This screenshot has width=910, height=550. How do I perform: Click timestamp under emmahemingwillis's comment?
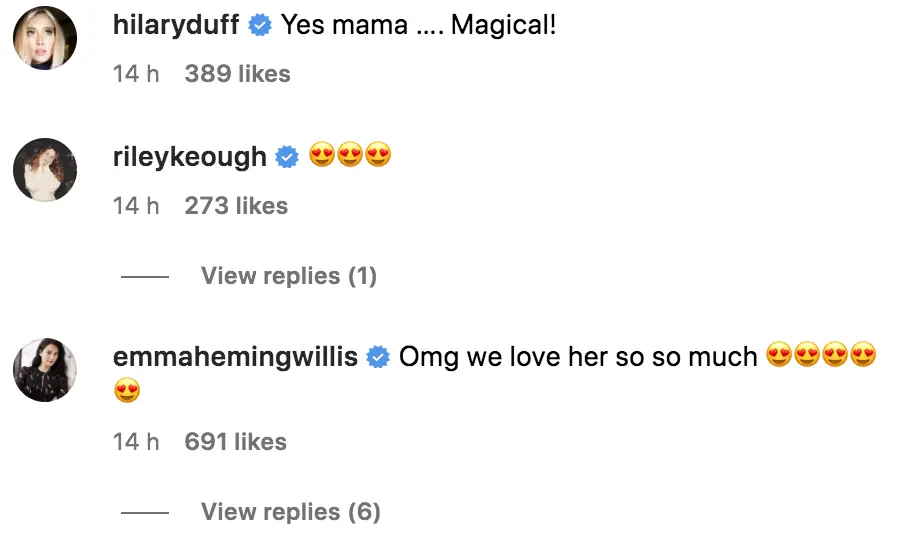click(136, 442)
